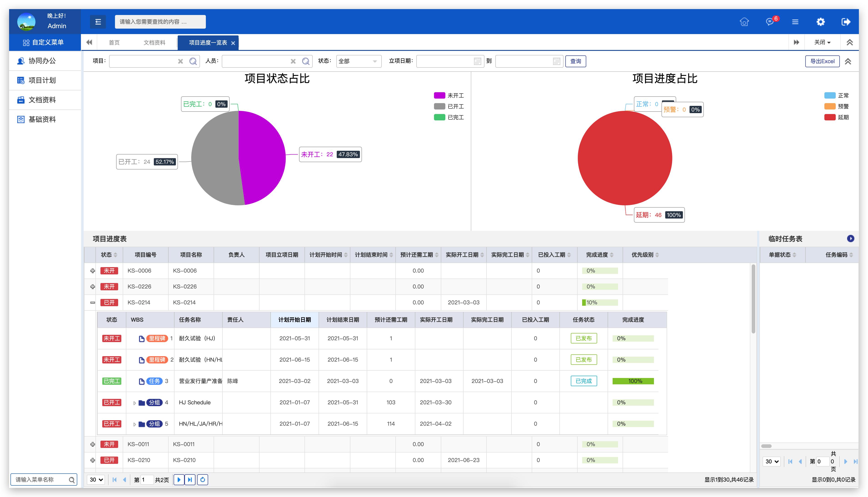This screenshot has height=497, width=868.
Task: Click refresh icon in table pagination
Action: click(x=202, y=480)
